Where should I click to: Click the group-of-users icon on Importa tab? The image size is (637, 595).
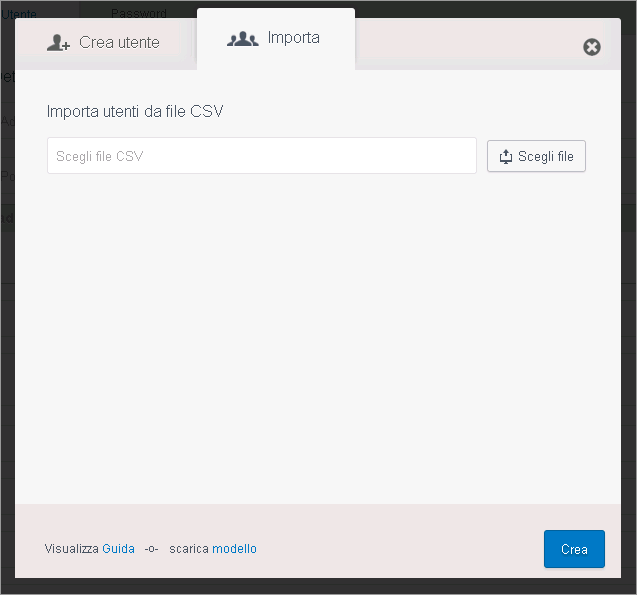[243, 39]
